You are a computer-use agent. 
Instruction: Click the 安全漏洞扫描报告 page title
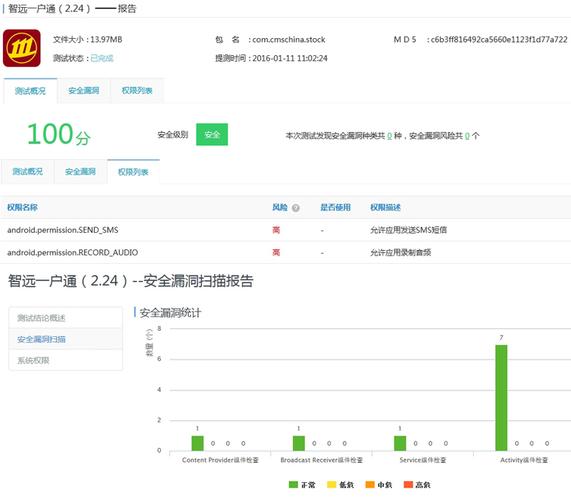tap(131, 281)
